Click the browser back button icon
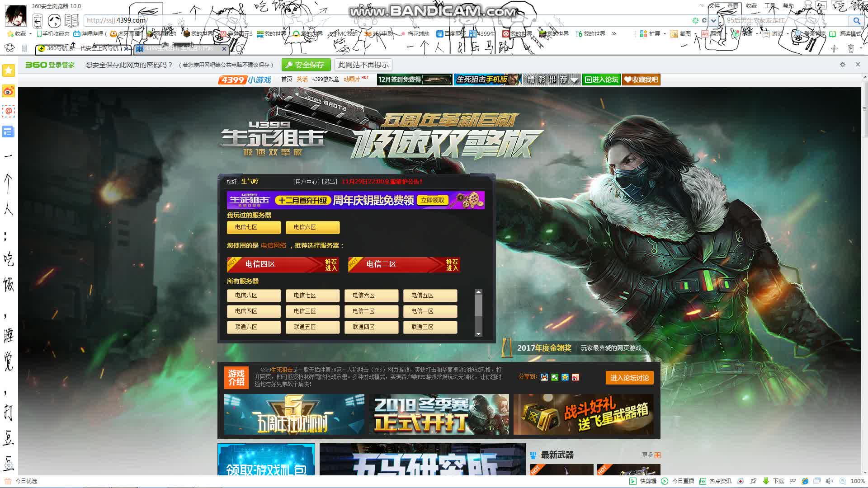868x488 pixels. [x=38, y=21]
